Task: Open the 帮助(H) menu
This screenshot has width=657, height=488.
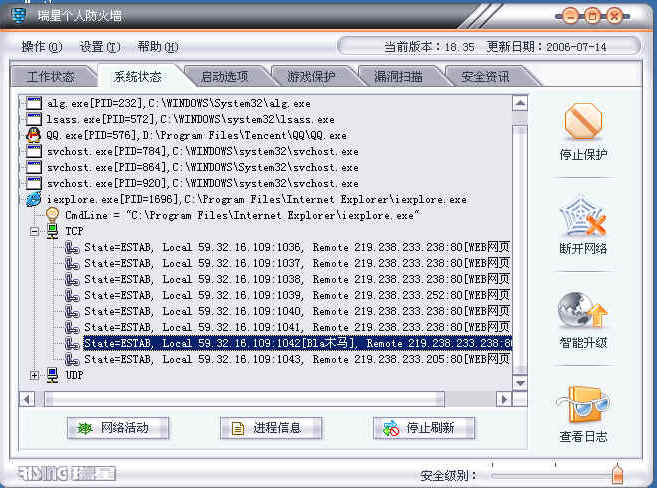Action: point(158,46)
